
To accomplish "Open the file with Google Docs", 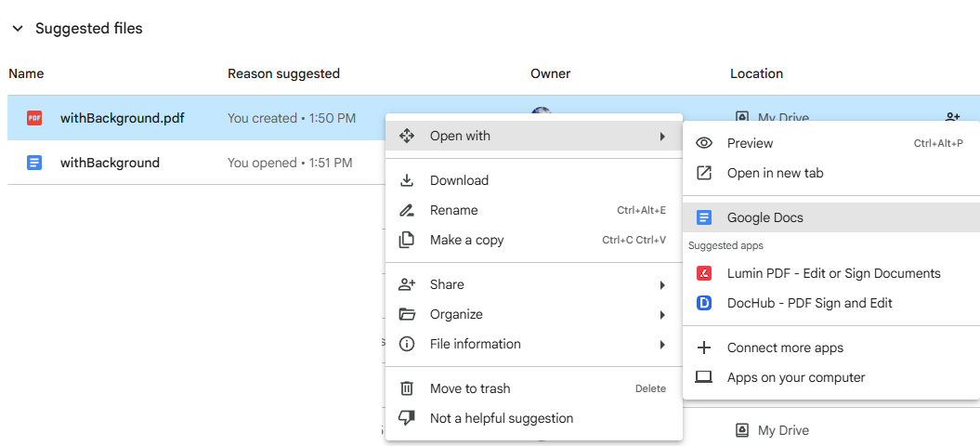I will pyautogui.click(x=831, y=217).
